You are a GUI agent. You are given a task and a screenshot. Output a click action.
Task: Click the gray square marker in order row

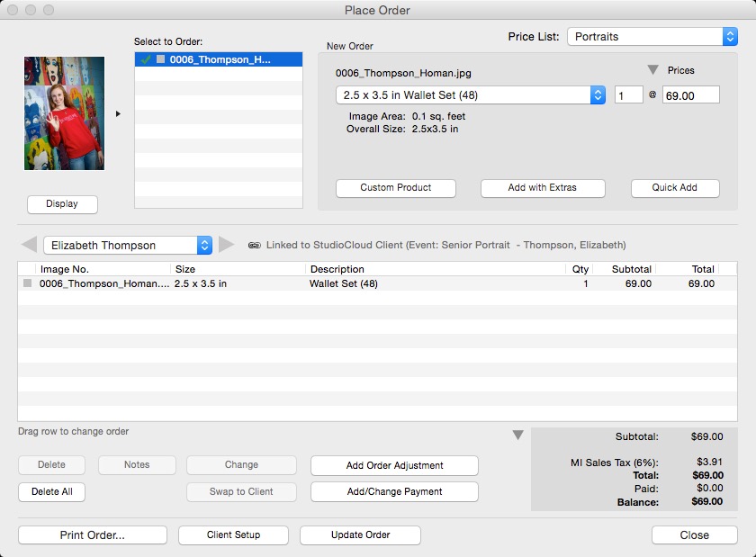(27, 283)
